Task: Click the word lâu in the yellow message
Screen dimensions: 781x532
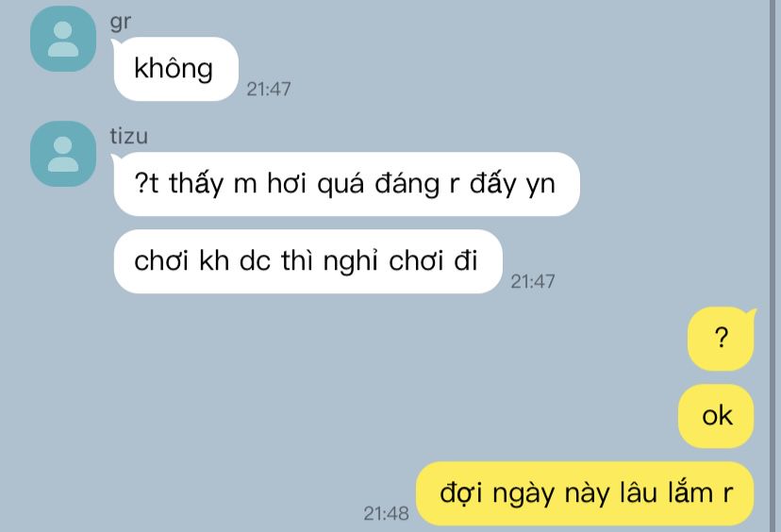Action: 640,493
